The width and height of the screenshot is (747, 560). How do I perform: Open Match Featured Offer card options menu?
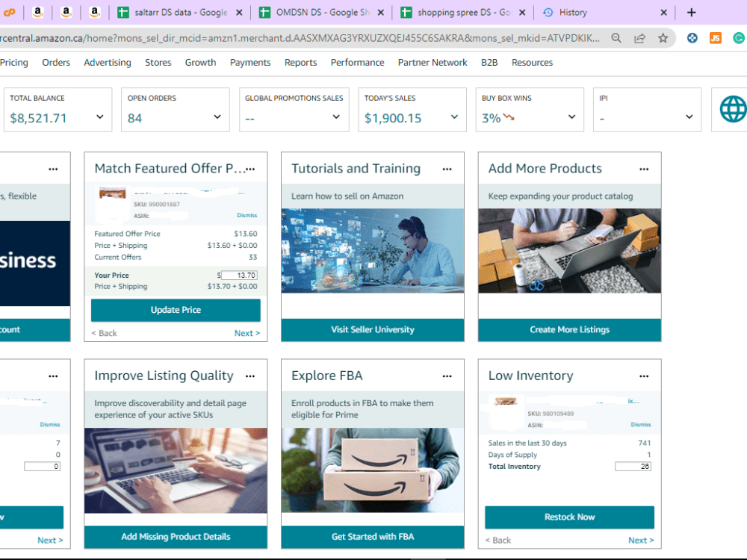(x=250, y=169)
